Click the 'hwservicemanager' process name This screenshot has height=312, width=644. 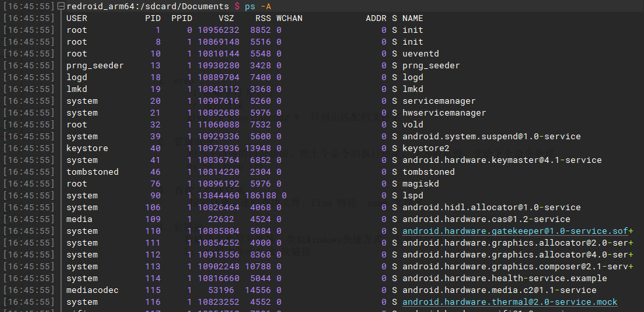point(444,113)
